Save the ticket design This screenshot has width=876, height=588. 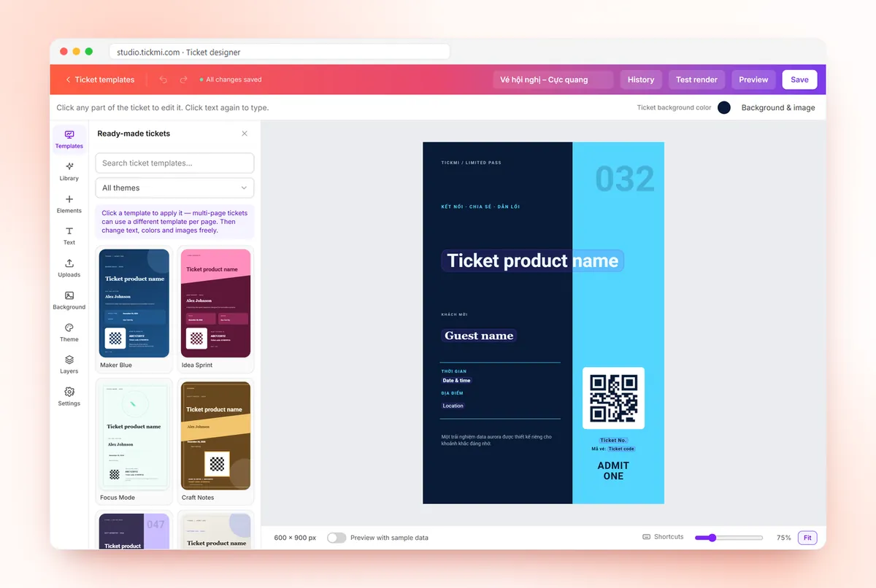pos(799,80)
